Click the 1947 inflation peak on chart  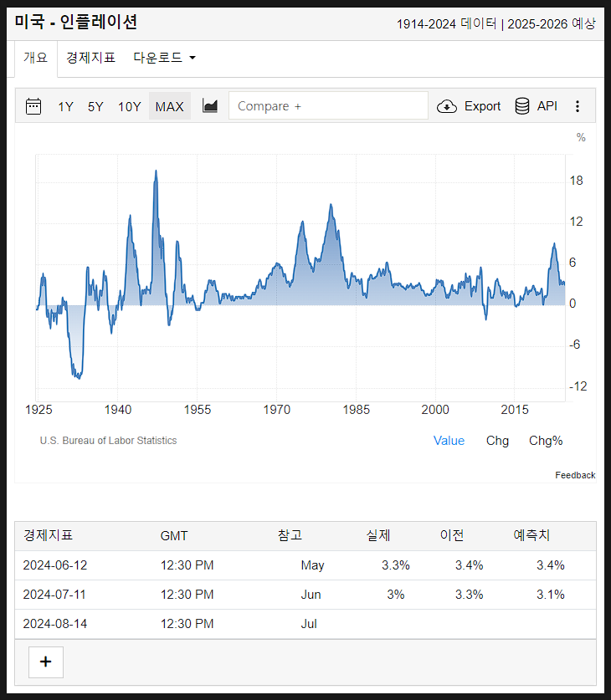point(156,171)
